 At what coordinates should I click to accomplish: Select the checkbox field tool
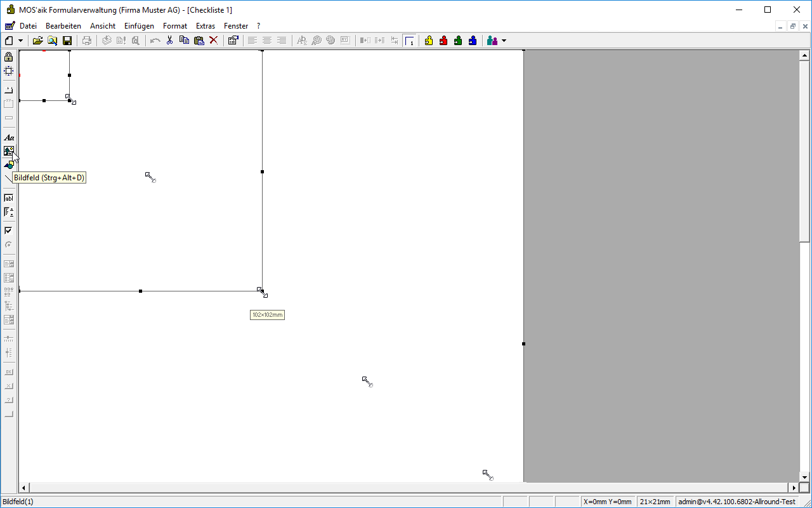(9, 231)
